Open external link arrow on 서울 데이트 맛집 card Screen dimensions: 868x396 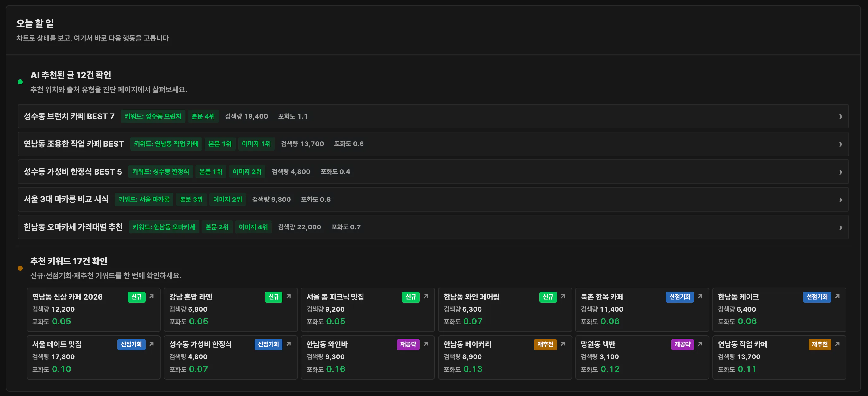(x=152, y=344)
